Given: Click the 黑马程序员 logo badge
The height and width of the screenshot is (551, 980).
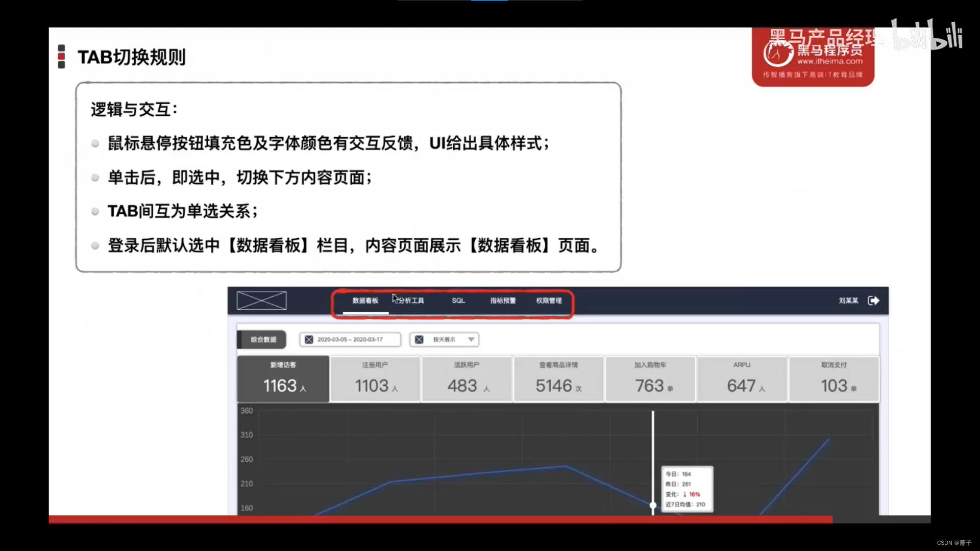Looking at the screenshot, I should tap(813, 57).
